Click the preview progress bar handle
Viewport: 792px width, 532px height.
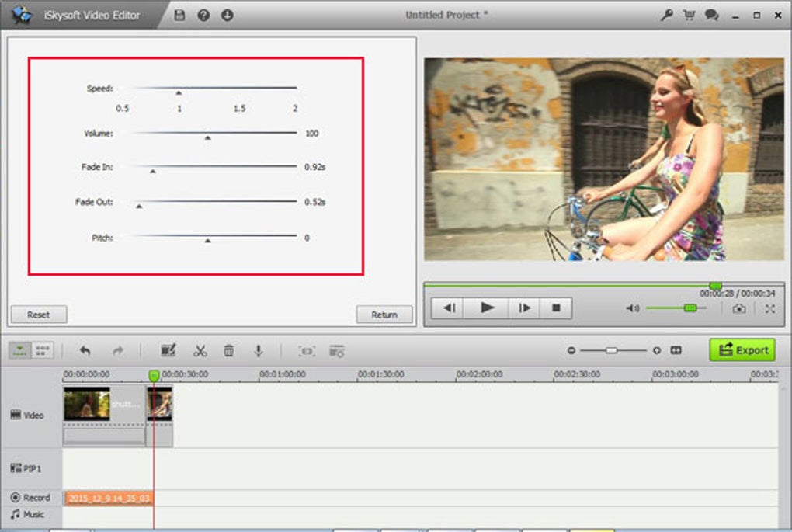click(715, 286)
